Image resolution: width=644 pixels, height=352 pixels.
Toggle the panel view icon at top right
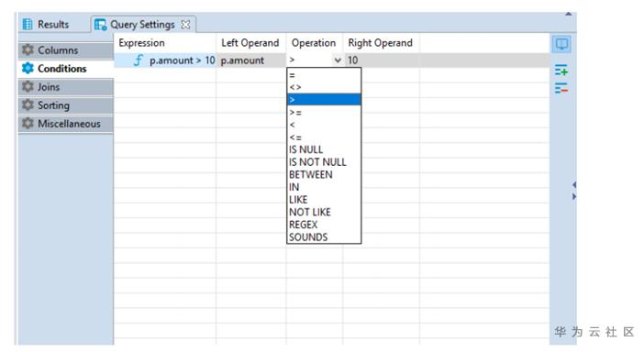point(561,44)
